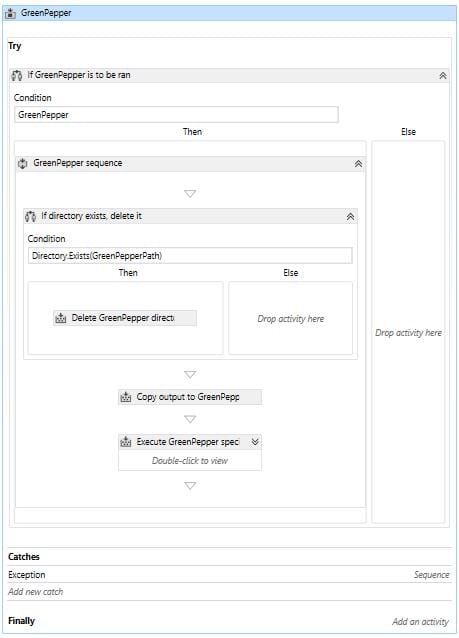The width and height of the screenshot is (459, 638).
Task: Click the insertion triangle above 'If directory exists'
Action: tap(190, 194)
